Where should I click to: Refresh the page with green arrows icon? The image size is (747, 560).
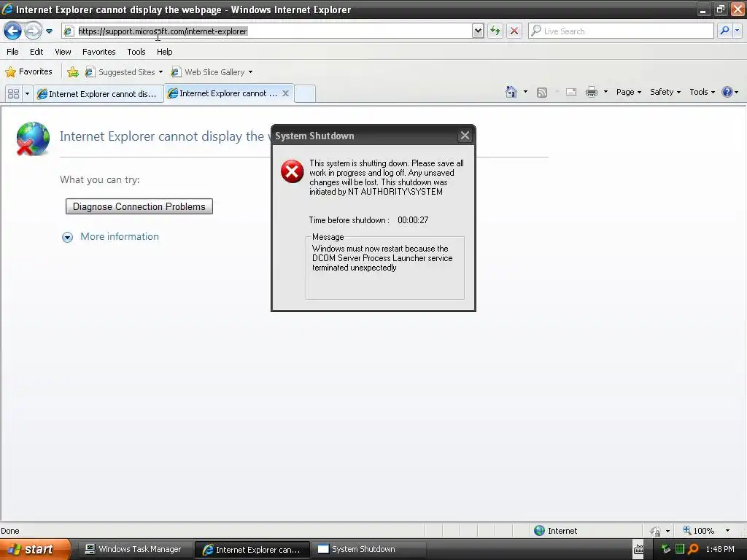click(x=495, y=31)
